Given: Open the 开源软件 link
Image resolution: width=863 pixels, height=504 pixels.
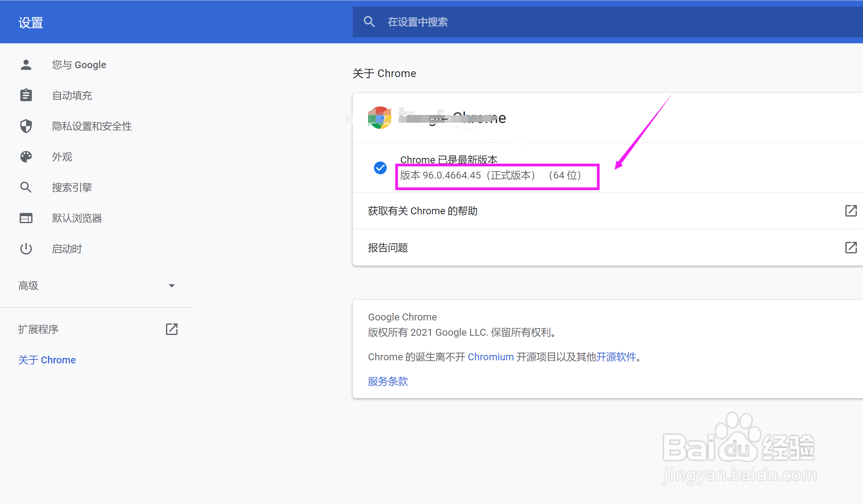Looking at the screenshot, I should (x=616, y=357).
